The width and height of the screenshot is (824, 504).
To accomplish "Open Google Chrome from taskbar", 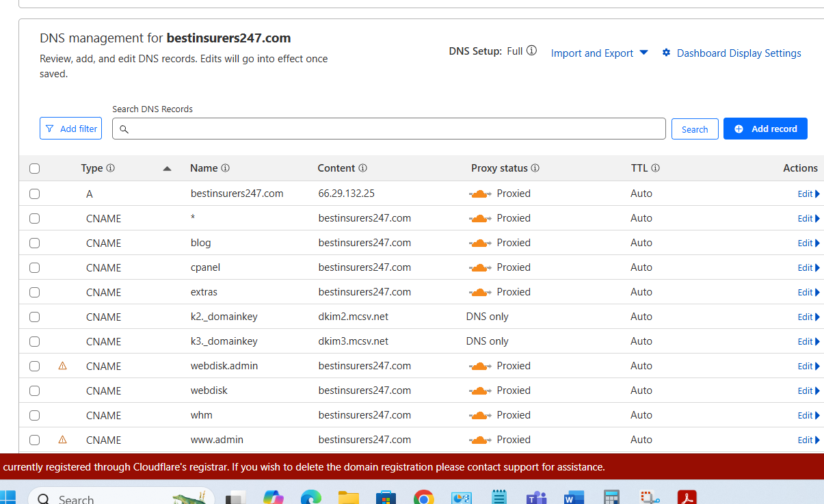I will pos(424,498).
